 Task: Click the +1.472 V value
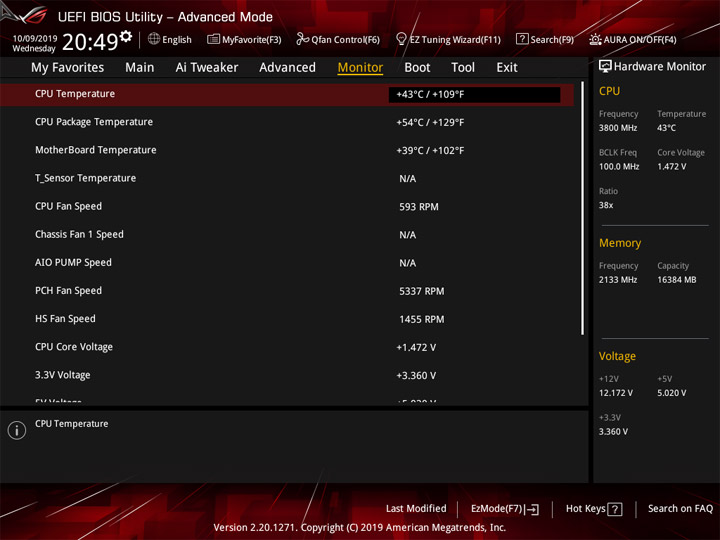[416, 348]
